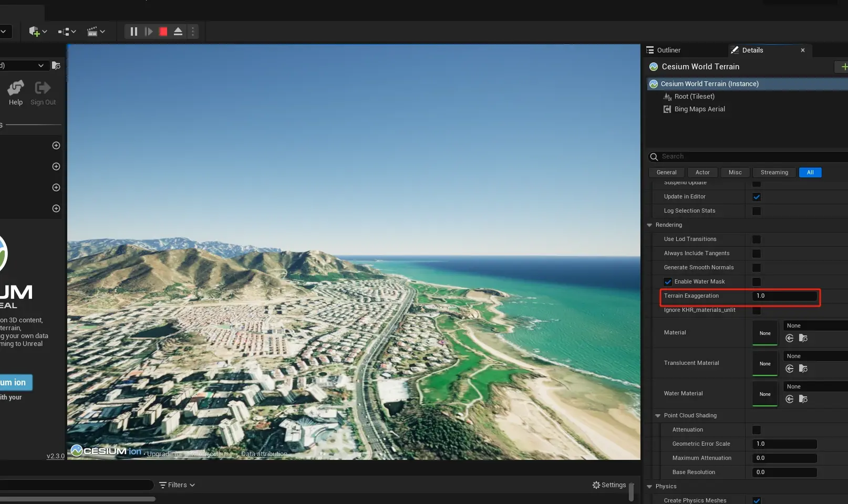The image size is (848, 504).
Task: Open play options three-dot menu
Action: click(193, 31)
